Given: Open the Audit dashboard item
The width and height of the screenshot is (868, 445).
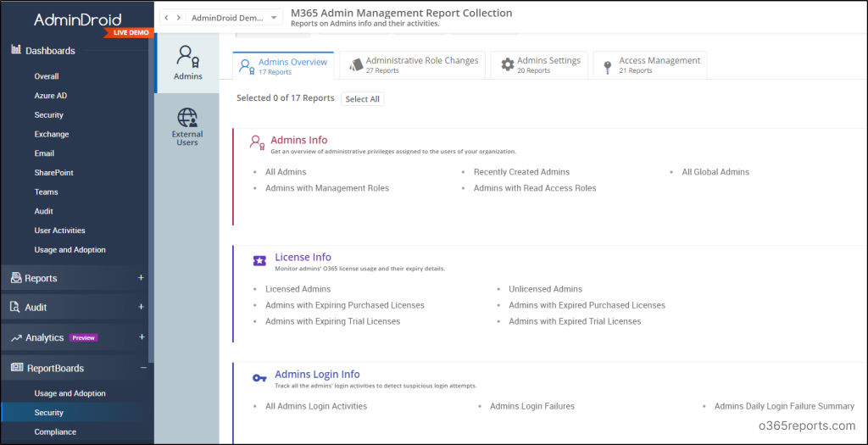Looking at the screenshot, I should tap(44, 211).
